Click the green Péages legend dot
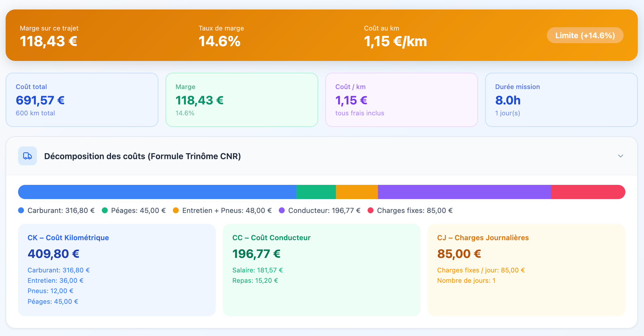The height and width of the screenshot is (336, 644). click(x=104, y=210)
